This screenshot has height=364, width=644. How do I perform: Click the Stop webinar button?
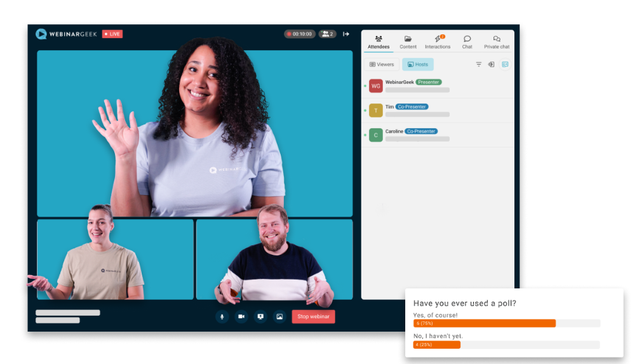pos(313,316)
